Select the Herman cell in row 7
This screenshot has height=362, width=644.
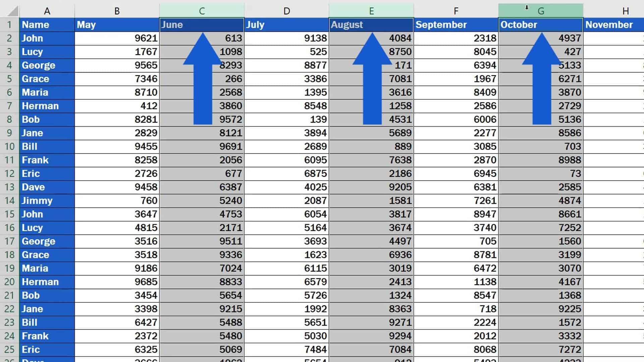(47, 106)
